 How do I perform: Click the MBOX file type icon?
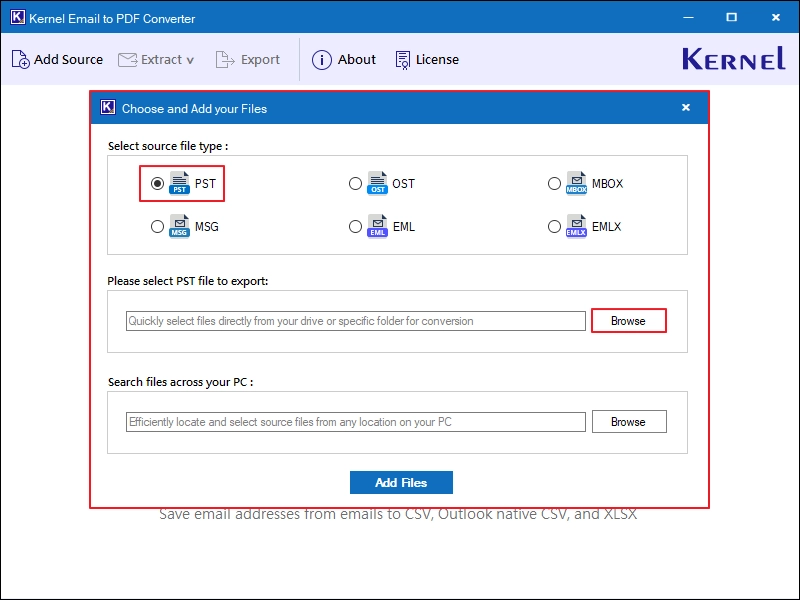coord(577,183)
